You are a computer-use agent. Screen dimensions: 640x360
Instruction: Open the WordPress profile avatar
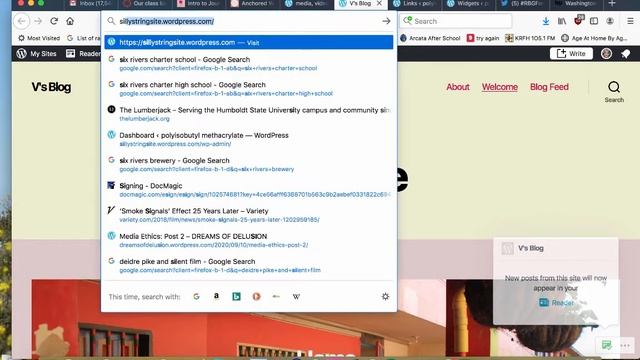pyautogui.click(x=606, y=53)
